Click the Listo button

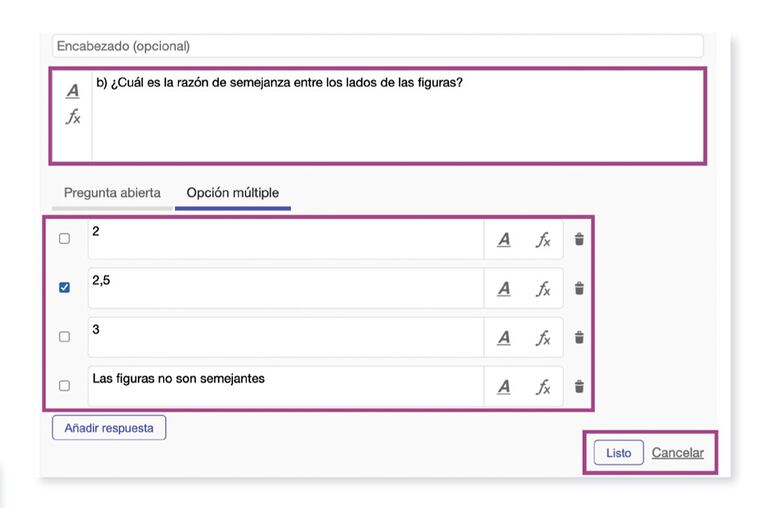pyautogui.click(x=618, y=453)
